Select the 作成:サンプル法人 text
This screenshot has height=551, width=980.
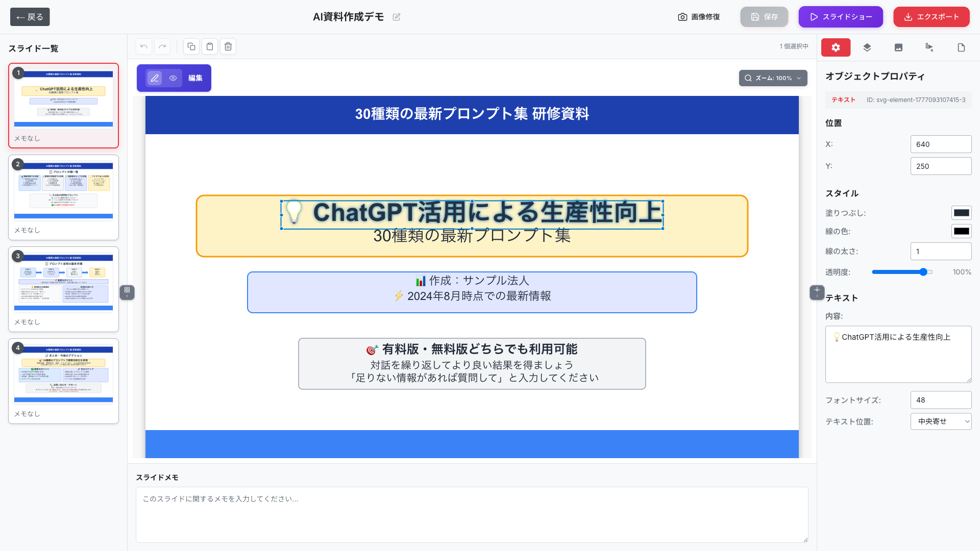coord(472,281)
